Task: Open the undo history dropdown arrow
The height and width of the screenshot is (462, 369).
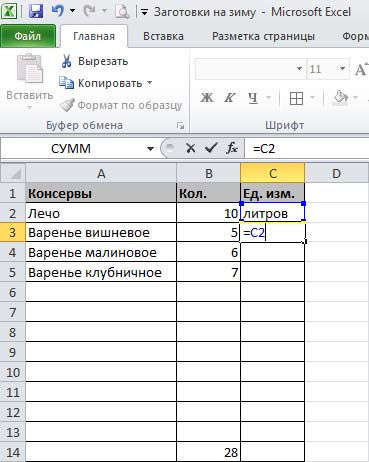Action: [72, 11]
